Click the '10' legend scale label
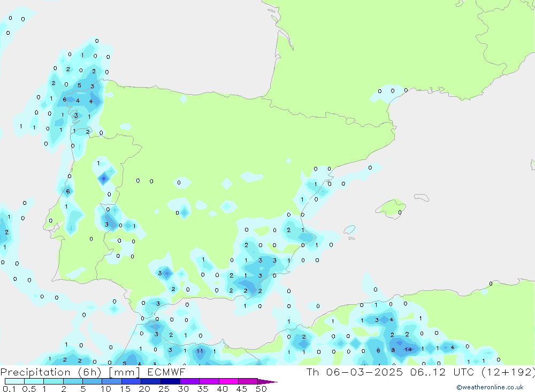 coord(106,389)
